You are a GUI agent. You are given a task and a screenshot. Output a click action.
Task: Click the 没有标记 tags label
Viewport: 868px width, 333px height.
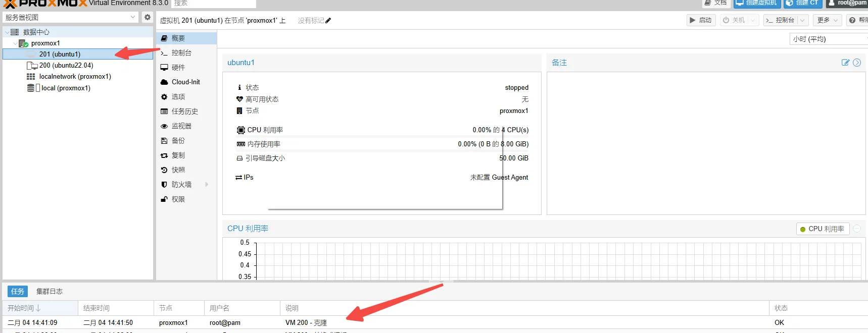pos(311,21)
